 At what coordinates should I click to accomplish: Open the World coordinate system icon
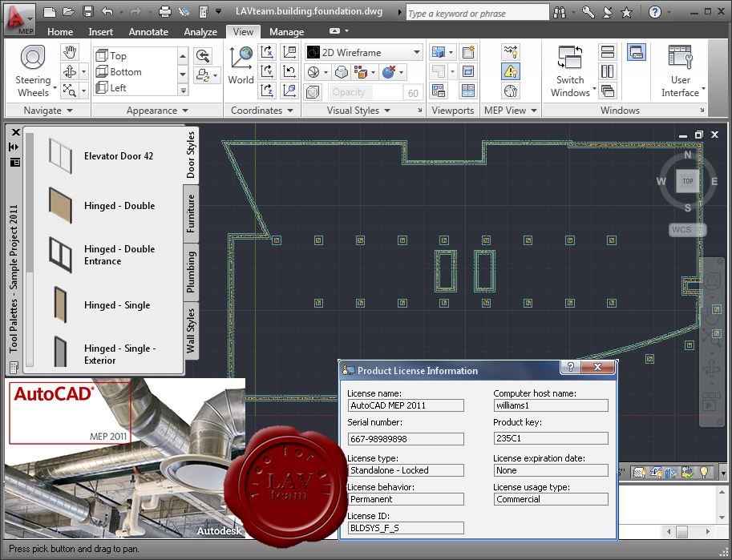pyautogui.click(x=241, y=58)
